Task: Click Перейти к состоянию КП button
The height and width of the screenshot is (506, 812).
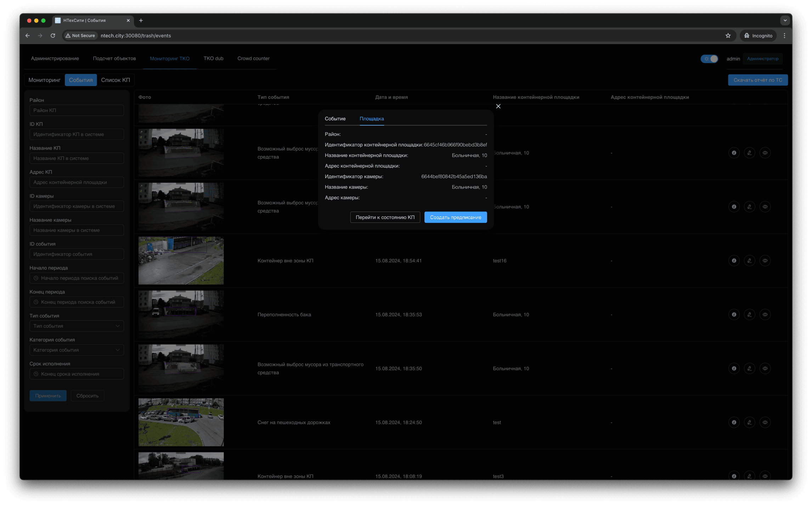Action: (x=385, y=217)
